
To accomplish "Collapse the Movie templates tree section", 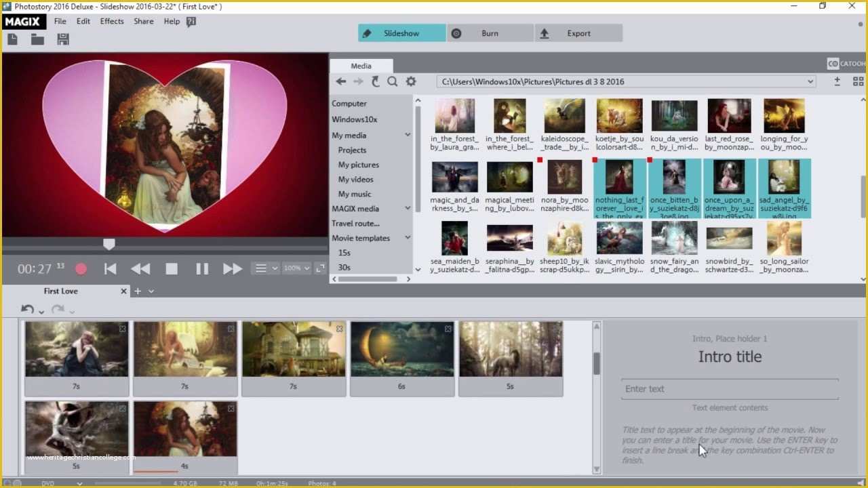I will tap(408, 238).
